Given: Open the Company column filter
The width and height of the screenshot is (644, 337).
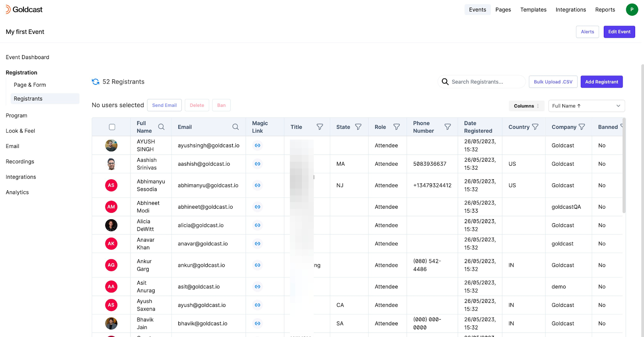Looking at the screenshot, I should click(582, 127).
